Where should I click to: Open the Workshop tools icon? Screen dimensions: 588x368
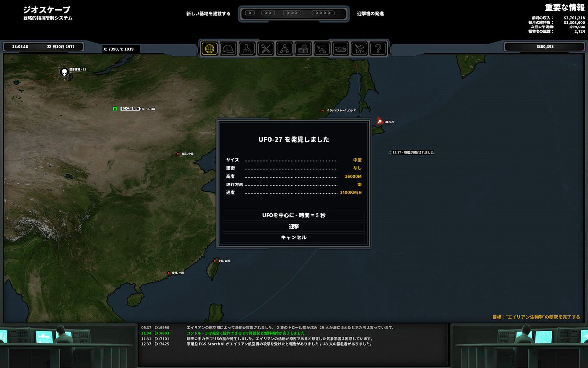266,49
